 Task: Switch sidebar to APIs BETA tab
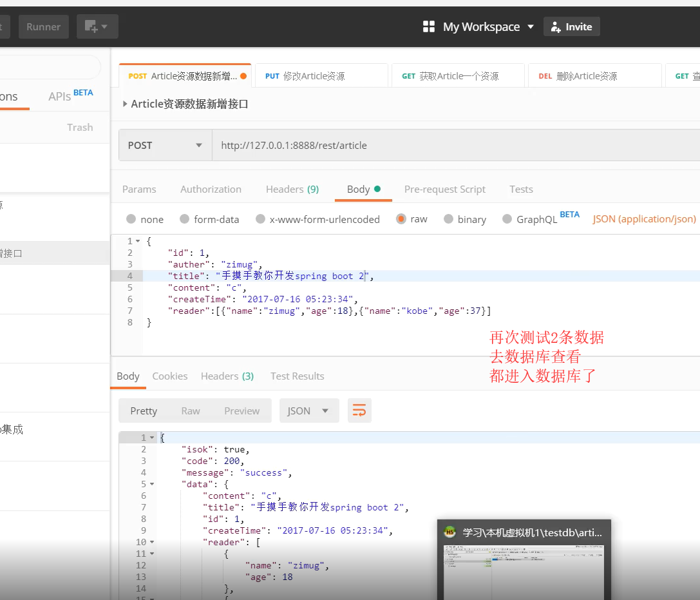coord(71,95)
